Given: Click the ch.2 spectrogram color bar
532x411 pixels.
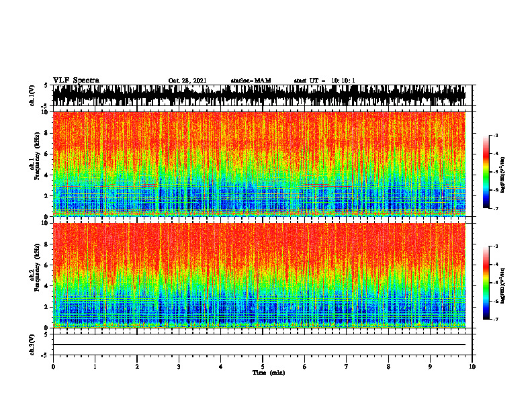Looking at the screenshot, I should click(x=486, y=283).
